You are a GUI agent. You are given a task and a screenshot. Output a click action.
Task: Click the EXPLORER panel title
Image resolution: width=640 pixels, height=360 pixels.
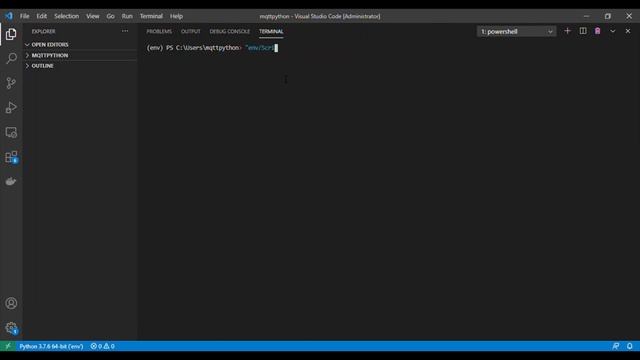click(x=44, y=31)
